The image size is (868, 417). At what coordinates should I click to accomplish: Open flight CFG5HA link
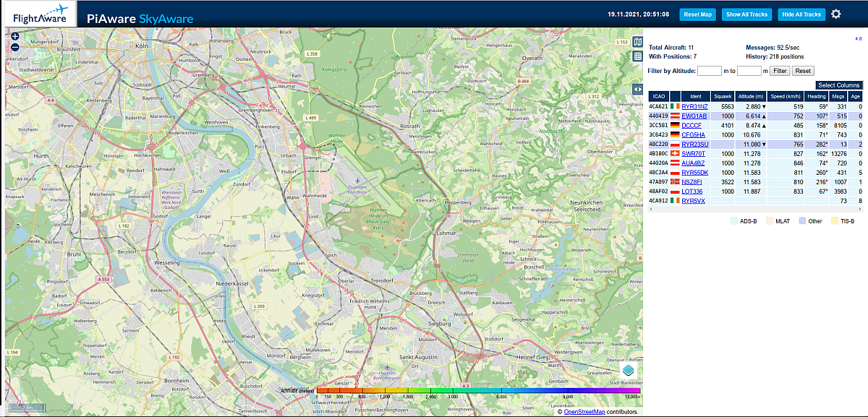point(694,134)
